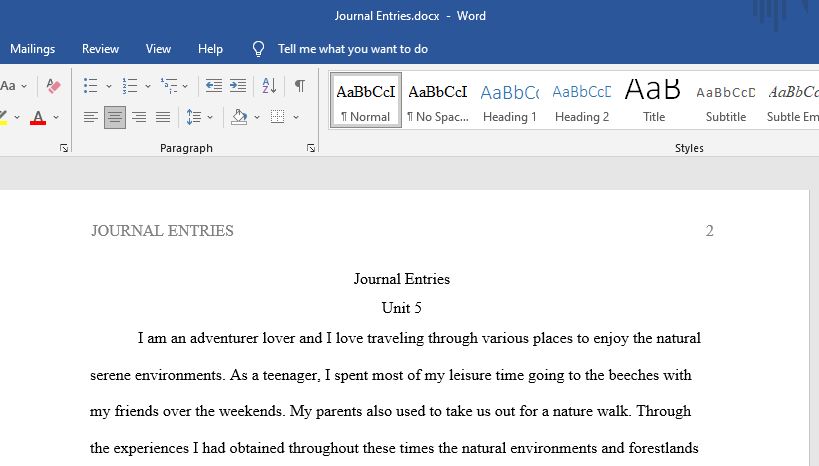
Task: Click the Numbering list icon
Action: (x=130, y=86)
